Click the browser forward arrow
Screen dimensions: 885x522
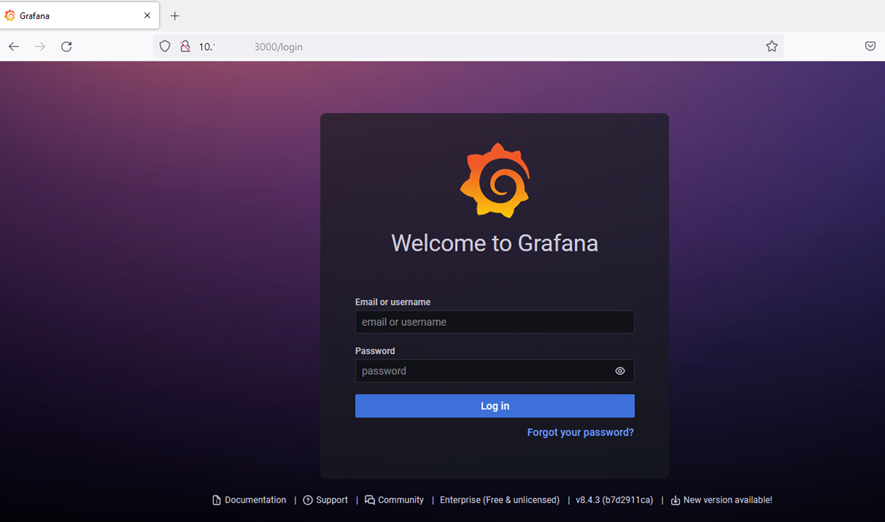(x=40, y=46)
